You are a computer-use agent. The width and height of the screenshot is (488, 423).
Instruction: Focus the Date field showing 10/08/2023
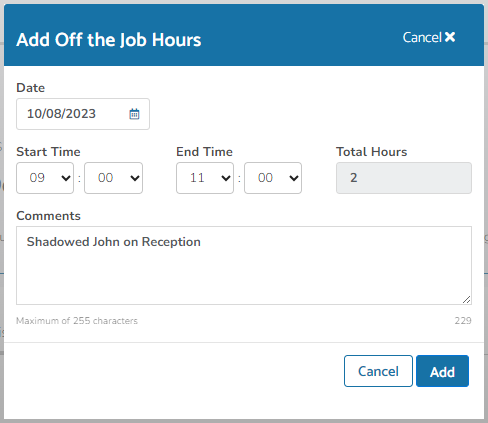(x=83, y=114)
